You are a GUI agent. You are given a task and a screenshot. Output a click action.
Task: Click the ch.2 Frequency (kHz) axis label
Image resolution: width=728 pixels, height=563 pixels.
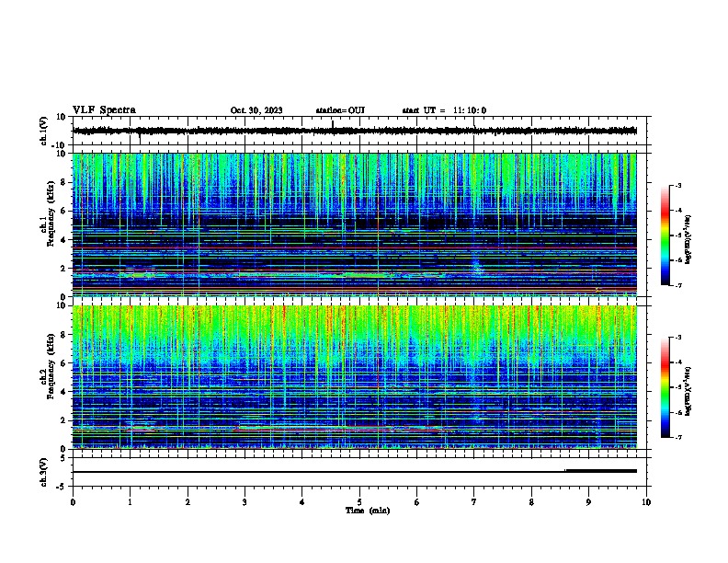(48, 366)
